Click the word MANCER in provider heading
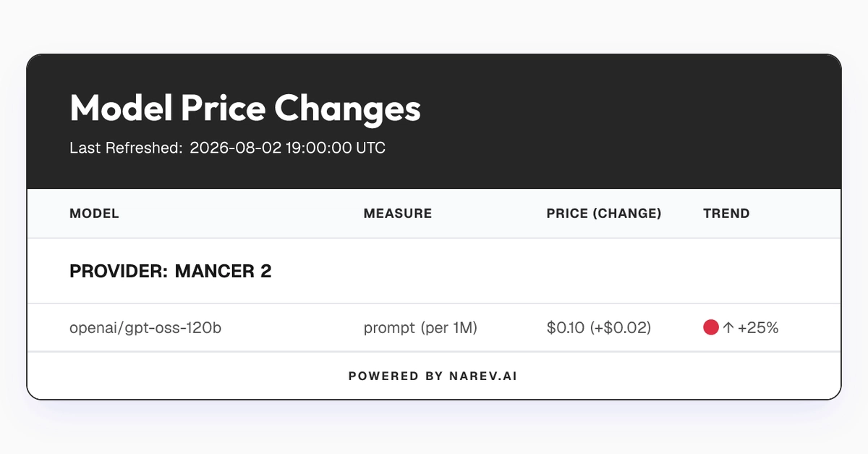 (x=214, y=272)
